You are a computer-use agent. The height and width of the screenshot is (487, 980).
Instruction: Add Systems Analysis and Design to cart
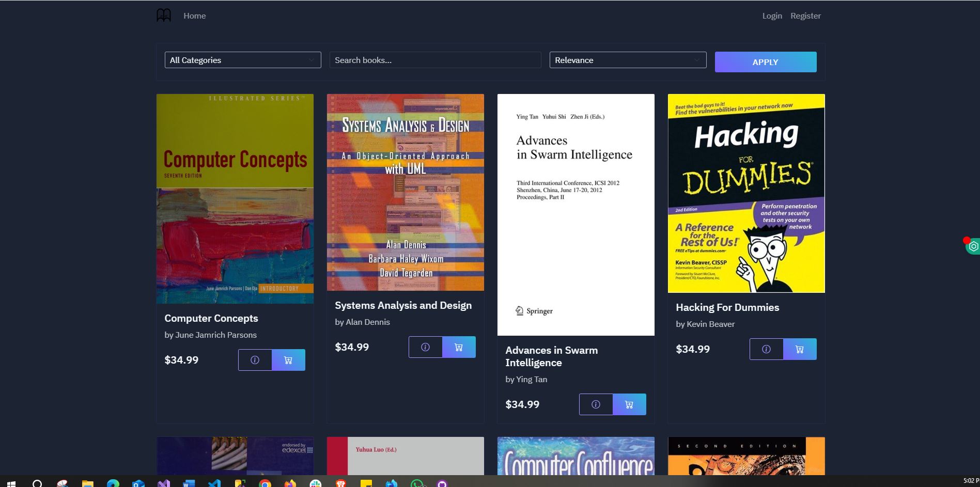(x=459, y=347)
